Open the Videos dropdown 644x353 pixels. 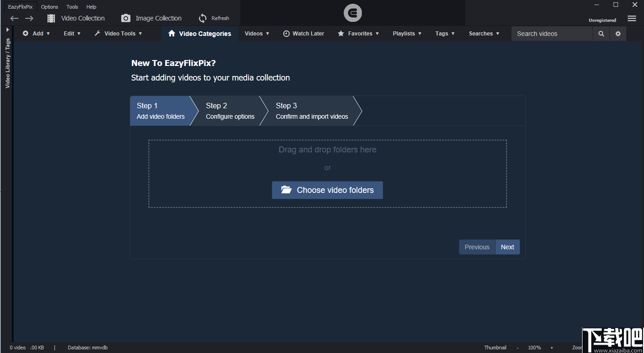(257, 34)
